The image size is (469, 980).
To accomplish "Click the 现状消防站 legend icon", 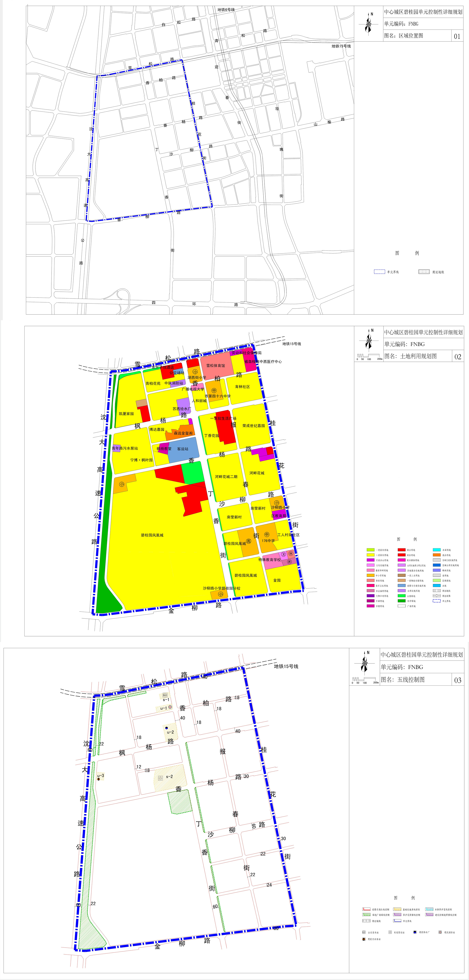I will 440,932.
